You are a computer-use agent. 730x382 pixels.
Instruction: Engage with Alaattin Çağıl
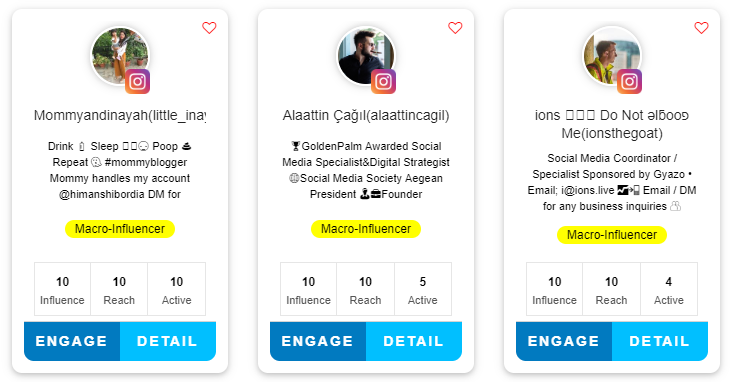tap(318, 341)
